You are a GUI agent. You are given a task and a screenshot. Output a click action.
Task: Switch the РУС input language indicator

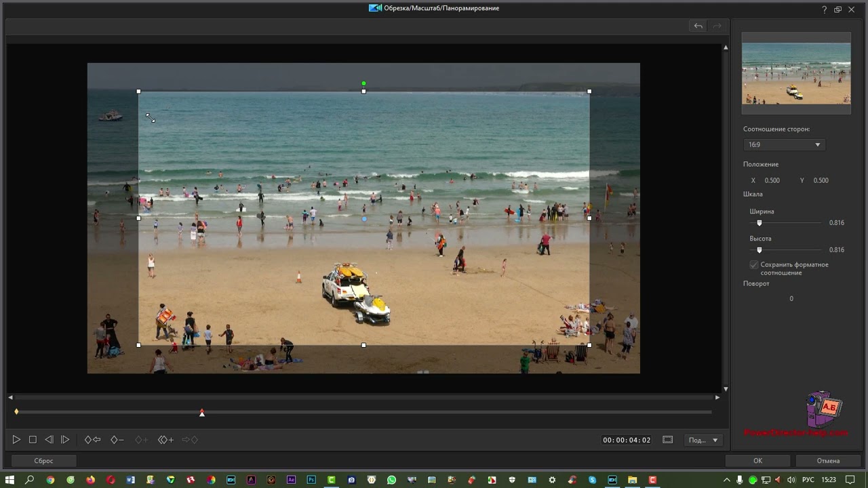pos(808,480)
